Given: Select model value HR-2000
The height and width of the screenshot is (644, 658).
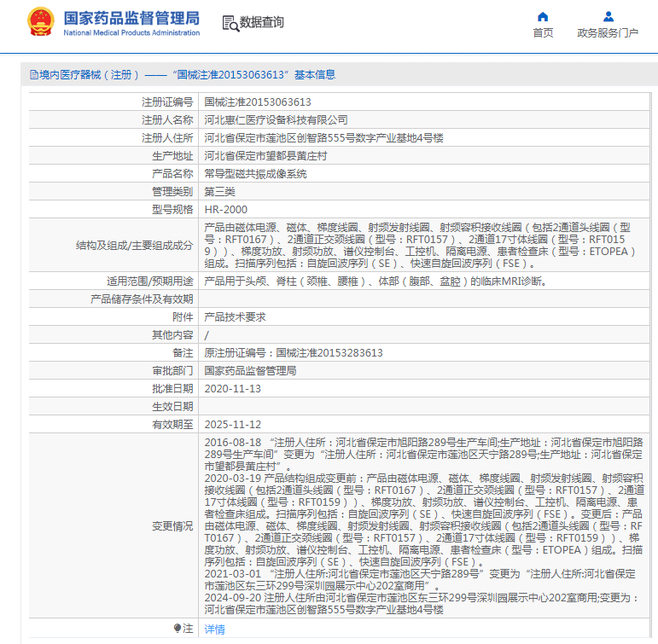Looking at the screenshot, I should pyautogui.click(x=226, y=210).
